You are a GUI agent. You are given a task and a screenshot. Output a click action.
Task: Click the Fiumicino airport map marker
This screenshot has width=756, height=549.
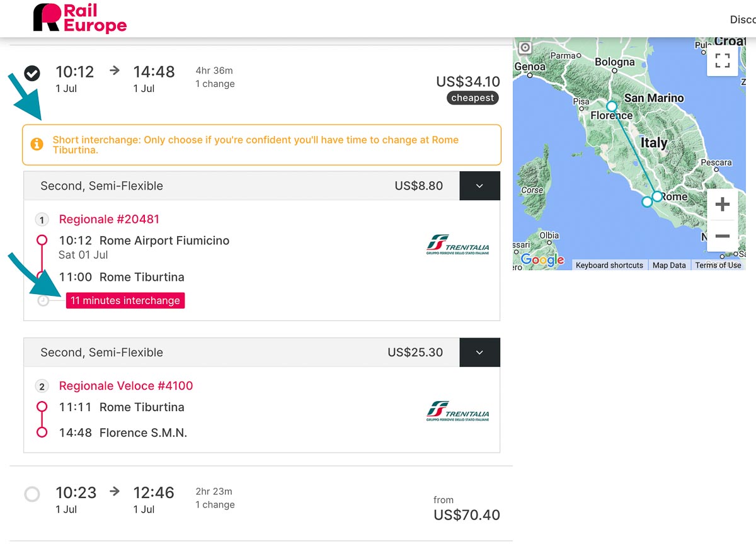(647, 202)
